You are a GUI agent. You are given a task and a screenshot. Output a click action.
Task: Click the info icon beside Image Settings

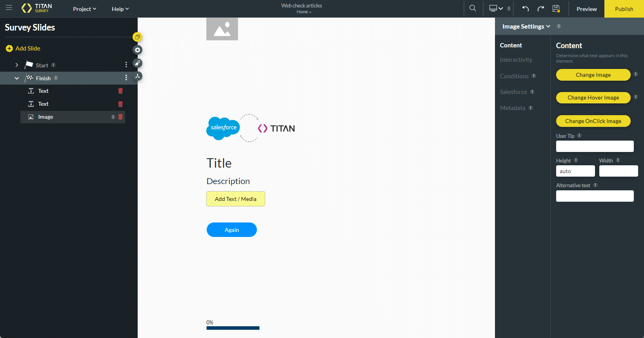[x=559, y=26]
